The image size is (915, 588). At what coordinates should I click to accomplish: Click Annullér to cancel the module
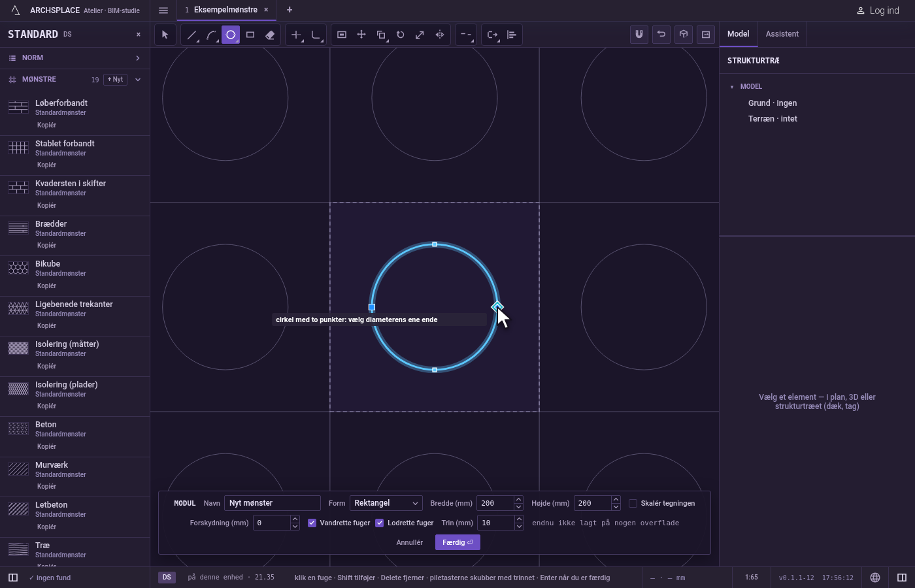410,542
